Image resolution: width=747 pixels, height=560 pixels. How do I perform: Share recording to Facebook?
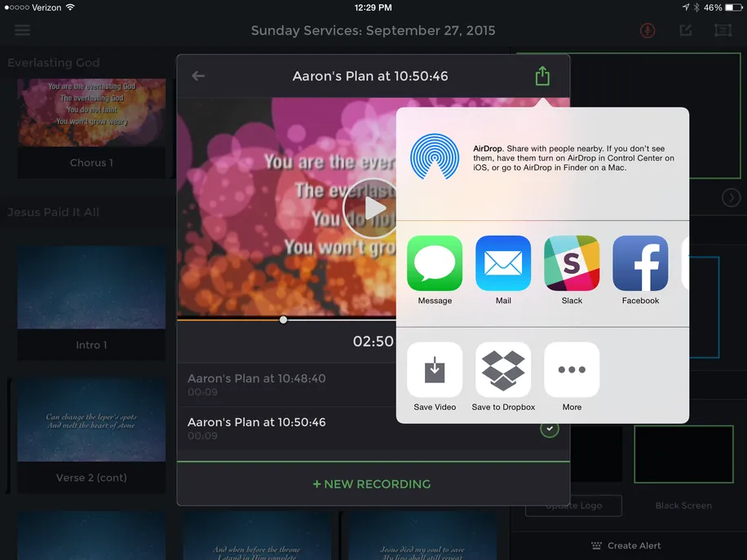[640, 263]
